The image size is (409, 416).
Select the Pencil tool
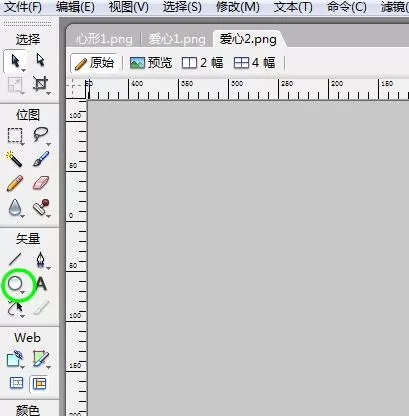tap(15, 183)
